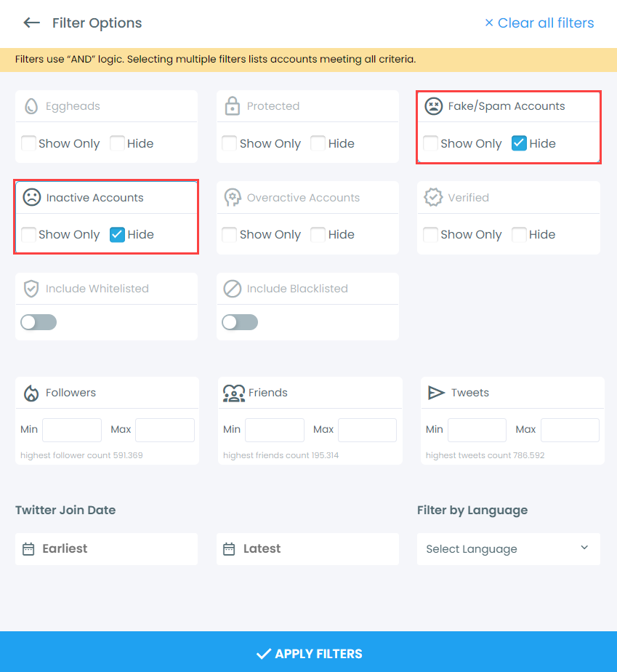Click the Inactive Accounts sleeping face icon

31,197
